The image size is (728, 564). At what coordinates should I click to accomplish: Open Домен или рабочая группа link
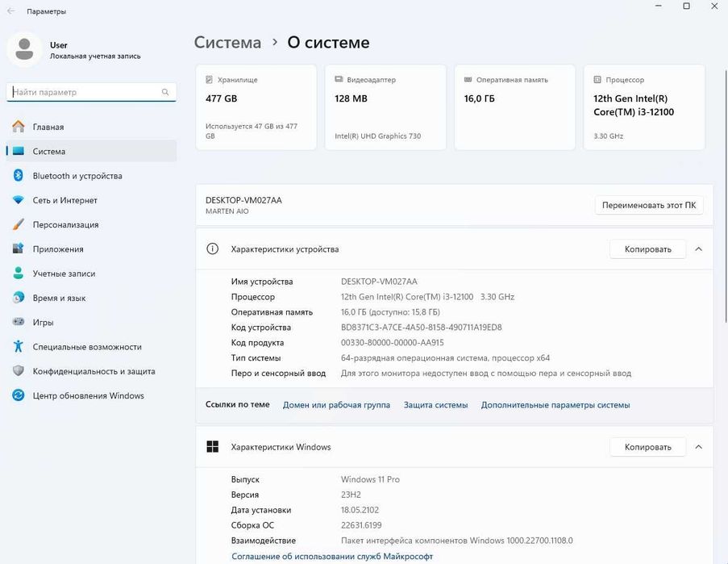pyautogui.click(x=336, y=405)
